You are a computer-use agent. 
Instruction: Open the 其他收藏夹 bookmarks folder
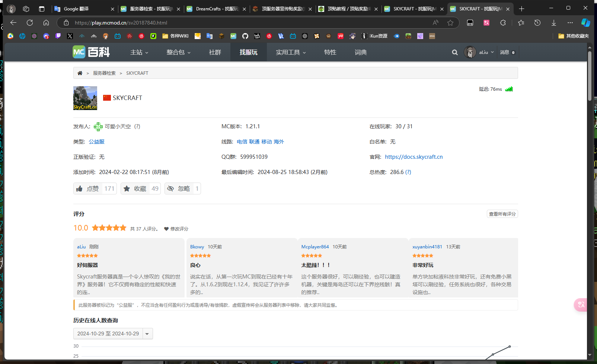[x=574, y=36]
